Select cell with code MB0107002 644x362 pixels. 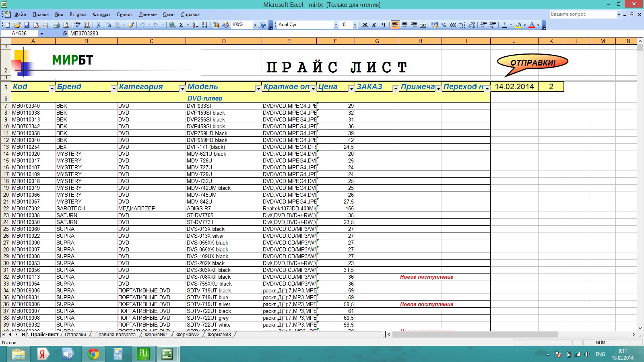33,208
